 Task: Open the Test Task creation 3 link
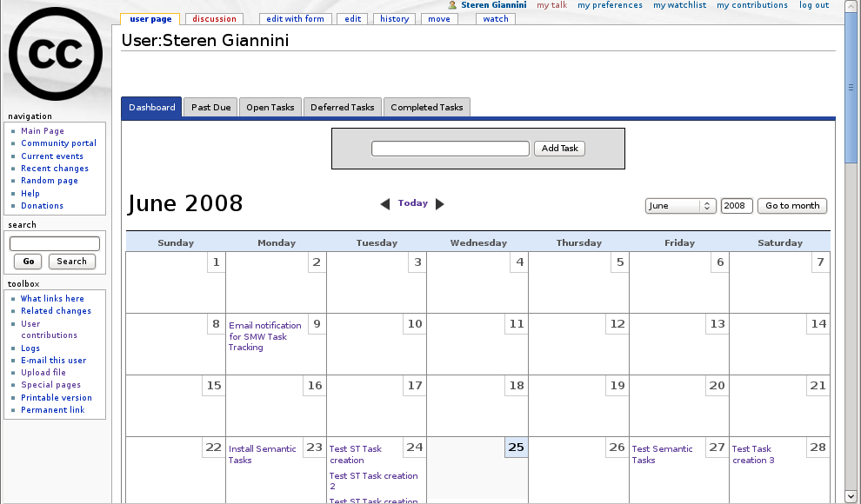(x=752, y=454)
